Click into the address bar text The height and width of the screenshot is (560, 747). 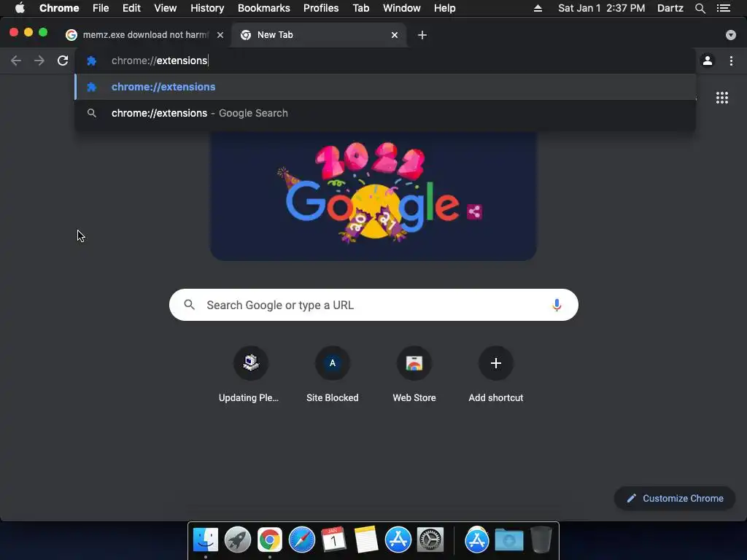click(x=160, y=61)
